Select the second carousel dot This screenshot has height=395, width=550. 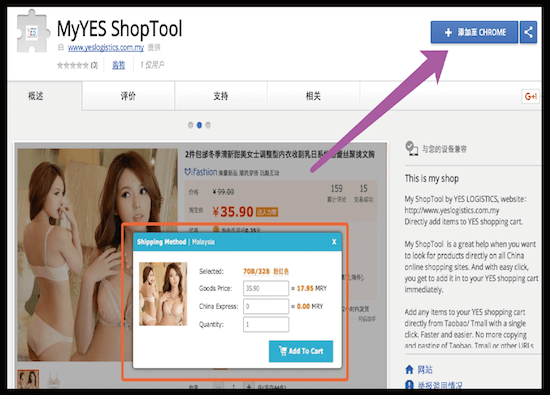coord(199,125)
